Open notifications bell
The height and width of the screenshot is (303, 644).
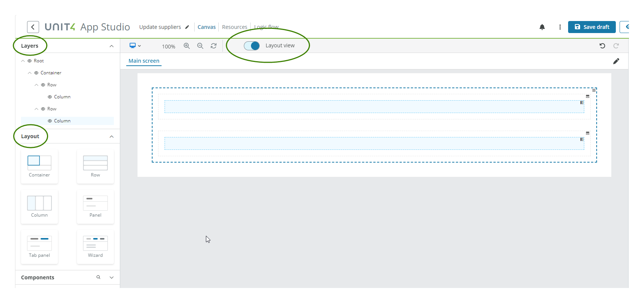(x=542, y=27)
